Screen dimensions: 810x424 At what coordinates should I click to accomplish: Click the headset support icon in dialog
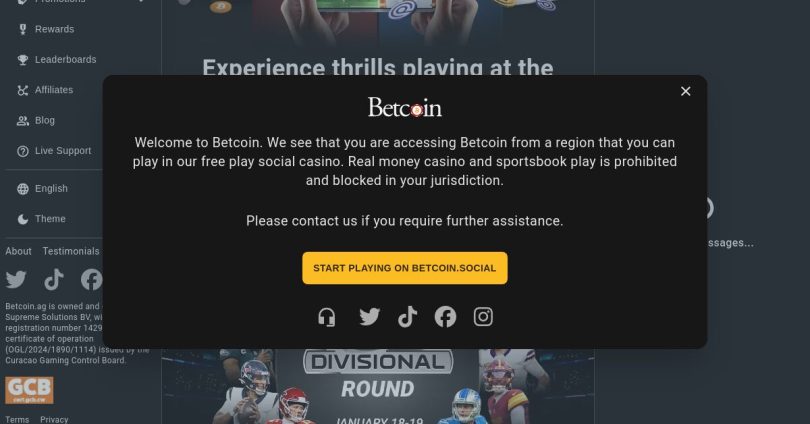(326, 317)
